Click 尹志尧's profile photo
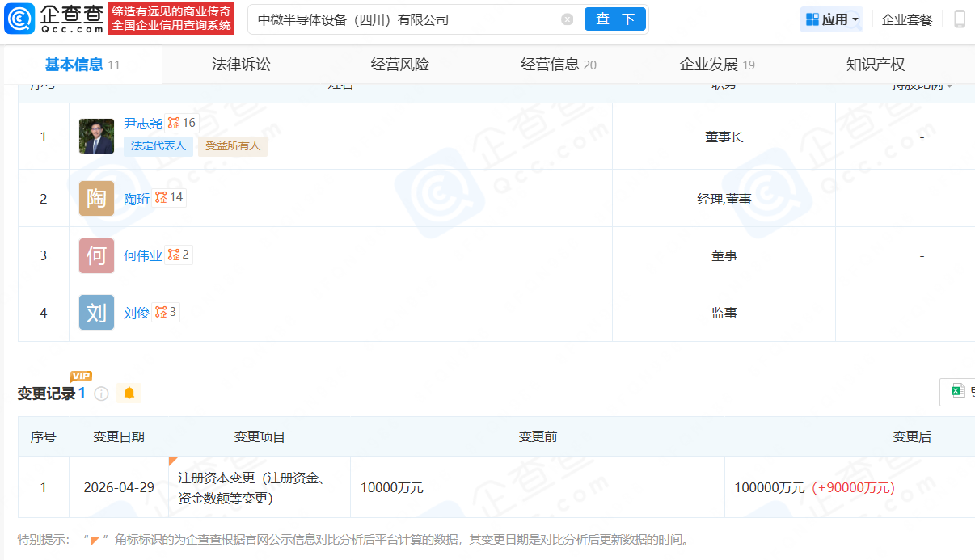The width and height of the screenshot is (975, 560). point(96,137)
